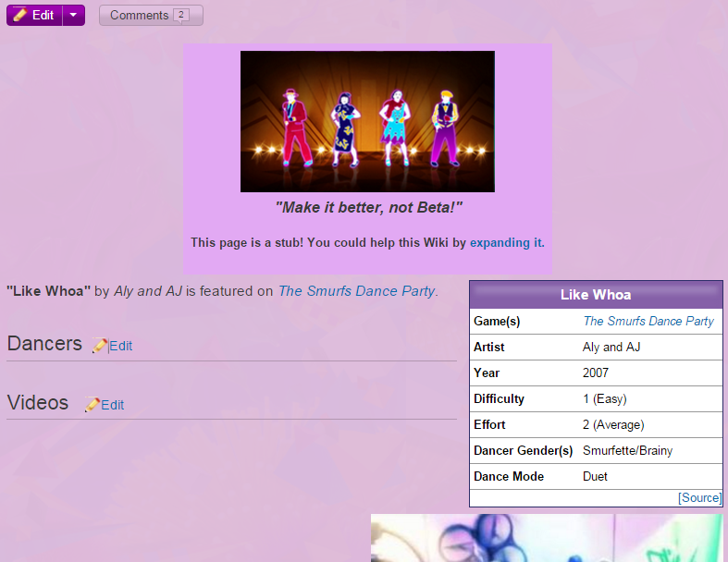Click the 'Make it better, not Beta!' quote

click(368, 208)
